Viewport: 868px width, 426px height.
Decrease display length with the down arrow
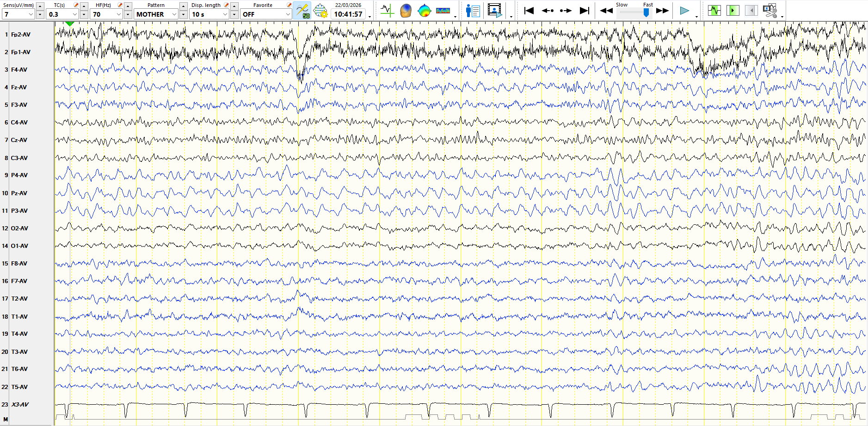(234, 15)
